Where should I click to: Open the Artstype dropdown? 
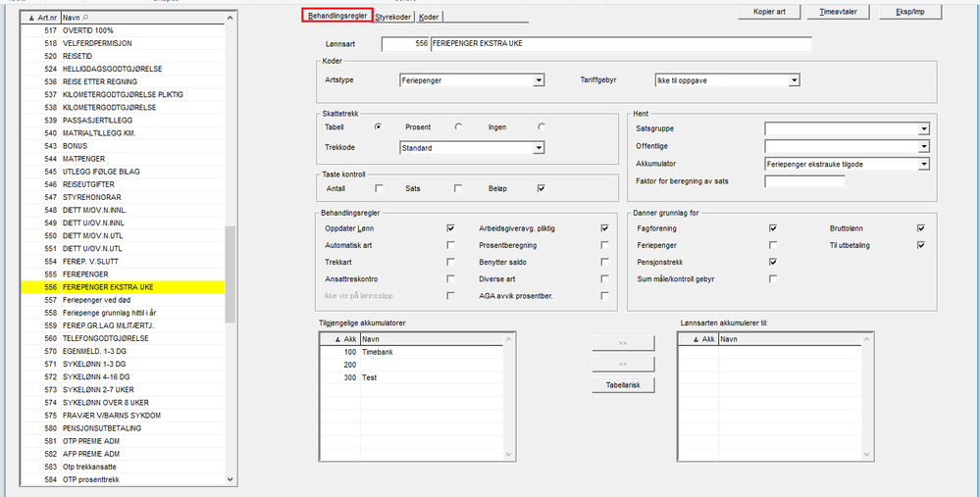[x=539, y=80]
